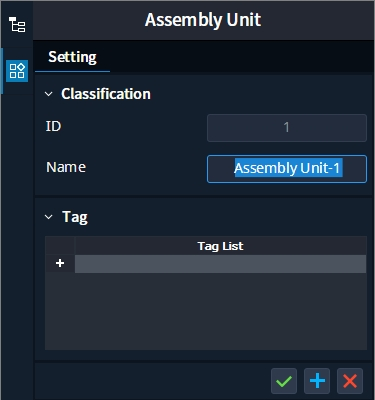375x400 pixels.
Task: Collapse the Classification section chevron
Action: [49, 94]
